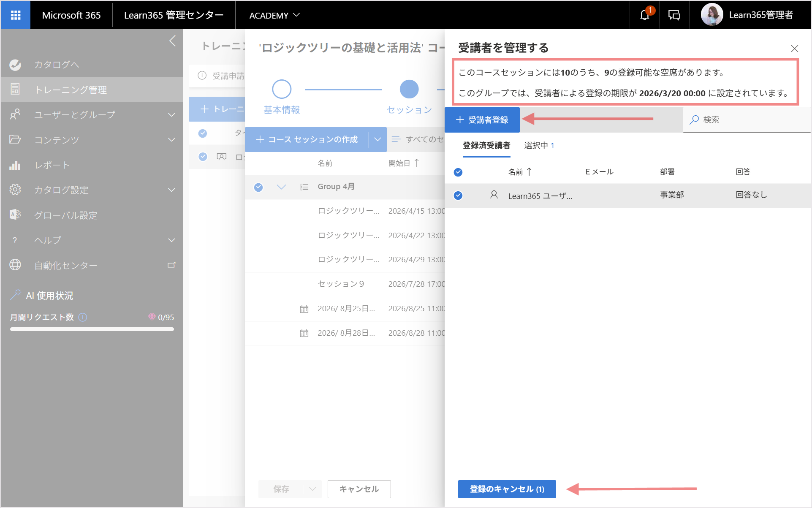Click the list icon in Group 4月 row
Viewport: 812px width, 508px height.
[304, 187]
